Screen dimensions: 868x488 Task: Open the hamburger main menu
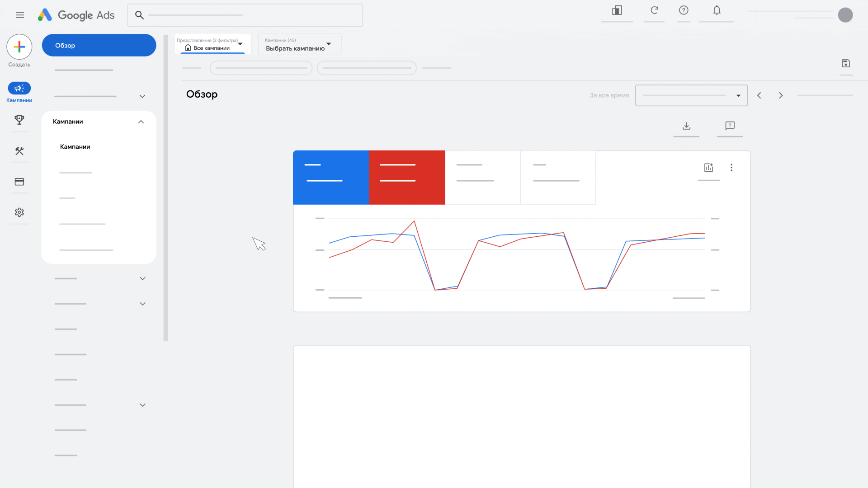pyautogui.click(x=20, y=15)
